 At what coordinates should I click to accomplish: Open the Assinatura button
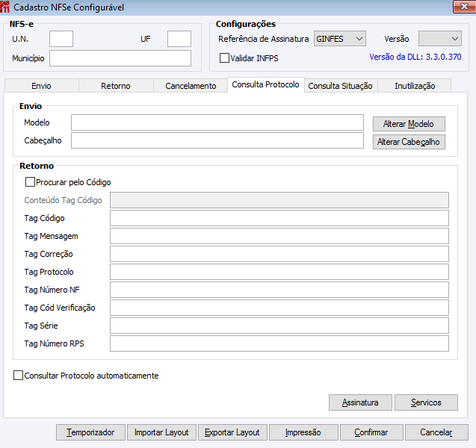point(360,402)
